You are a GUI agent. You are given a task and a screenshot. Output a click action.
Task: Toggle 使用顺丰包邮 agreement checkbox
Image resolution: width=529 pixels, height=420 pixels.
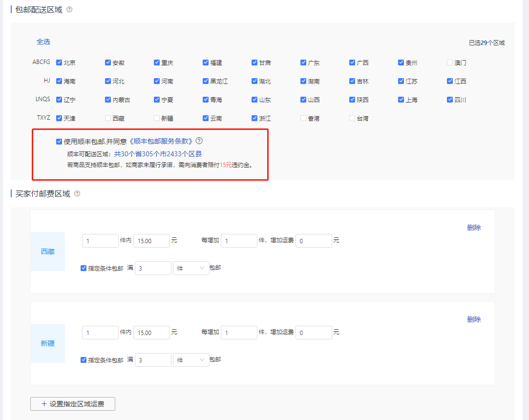coord(59,142)
